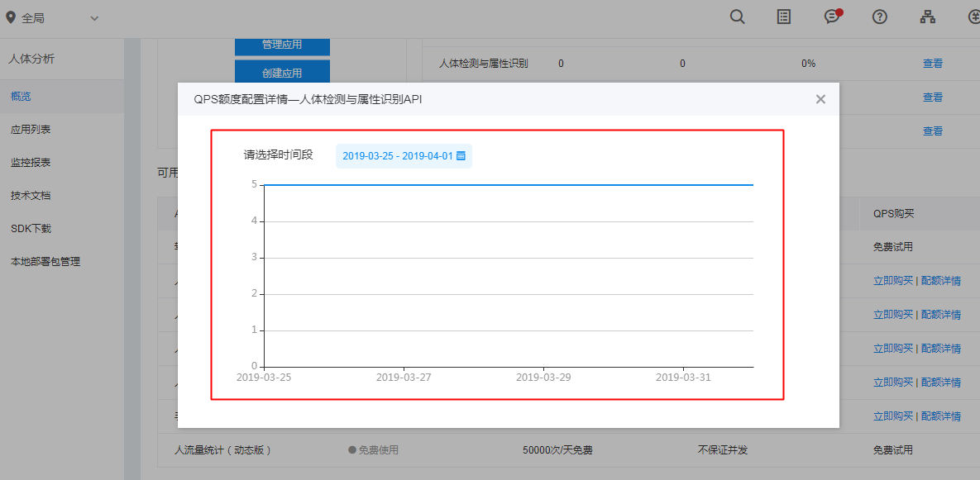This screenshot has width=980, height=480.
Task: Click the 2019-03-29 axis label on chart
Action: point(543,377)
